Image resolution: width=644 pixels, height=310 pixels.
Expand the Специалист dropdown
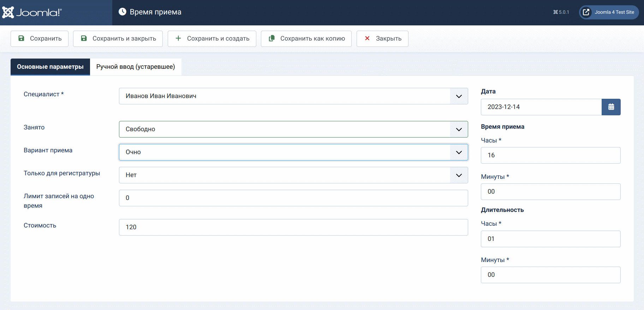point(293,96)
